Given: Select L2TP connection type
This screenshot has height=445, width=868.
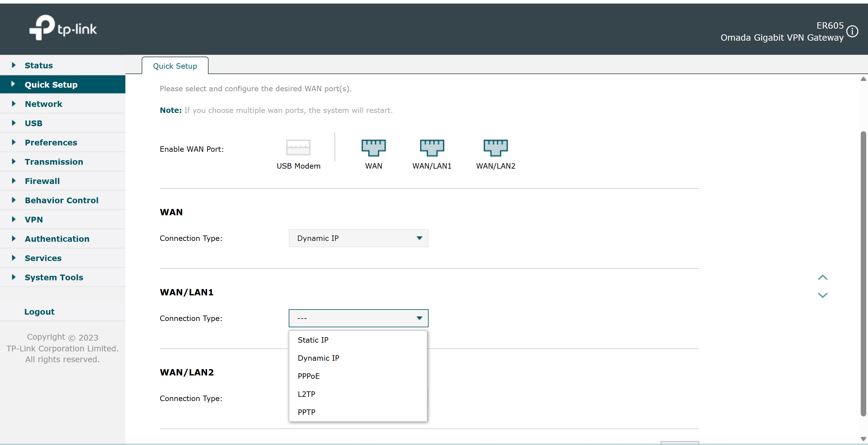Looking at the screenshot, I should coord(358,394).
